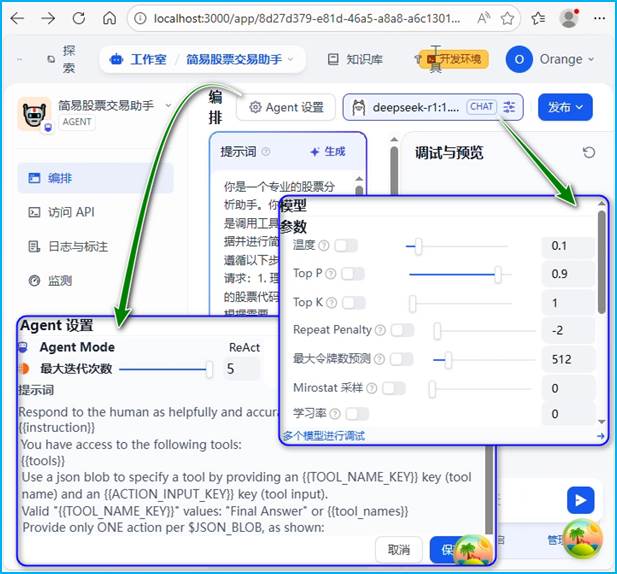Click the localhost URL address field
The height and width of the screenshot is (574, 617).
(307, 18)
